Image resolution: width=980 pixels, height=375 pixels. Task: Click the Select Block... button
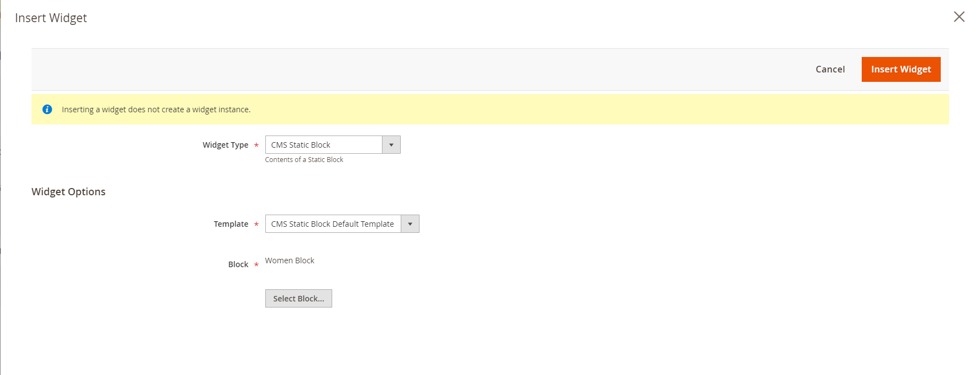pyautogui.click(x=298, y=299)
